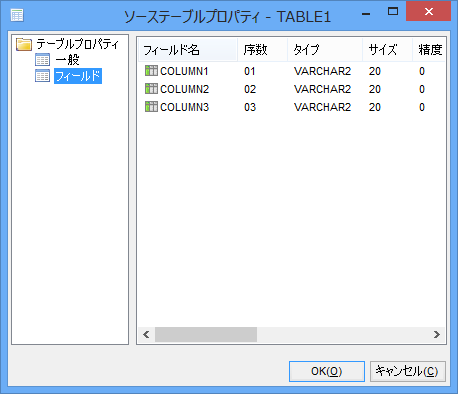Sort by フィールド名 column header
Screen dimensions: 458x394
click(x=188, y=50)
